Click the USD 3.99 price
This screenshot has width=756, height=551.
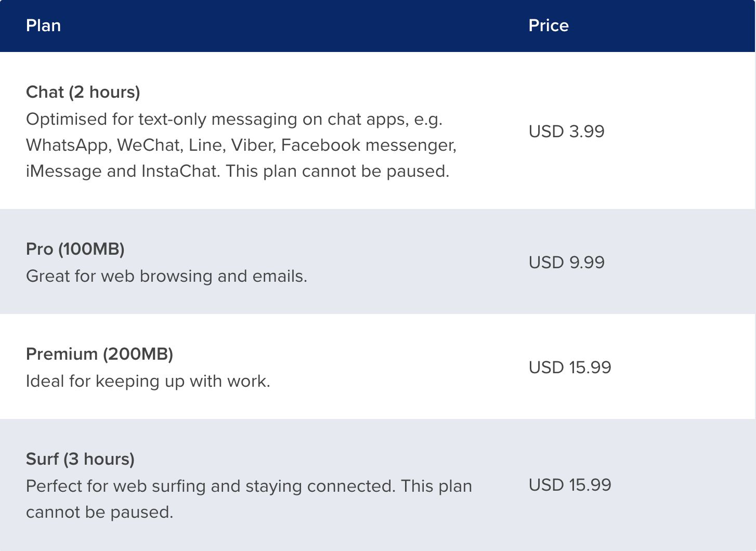pos(566,131)
